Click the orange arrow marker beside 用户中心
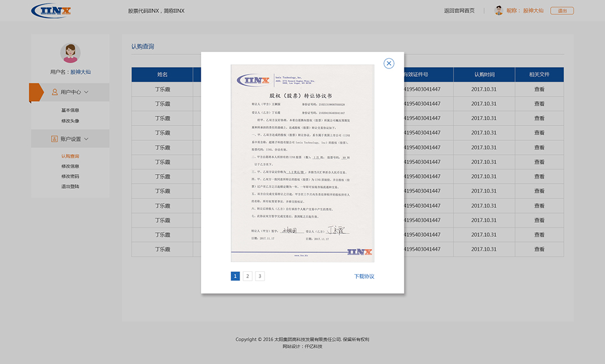Viewport: 605px width, 364px height. point(36,92)
